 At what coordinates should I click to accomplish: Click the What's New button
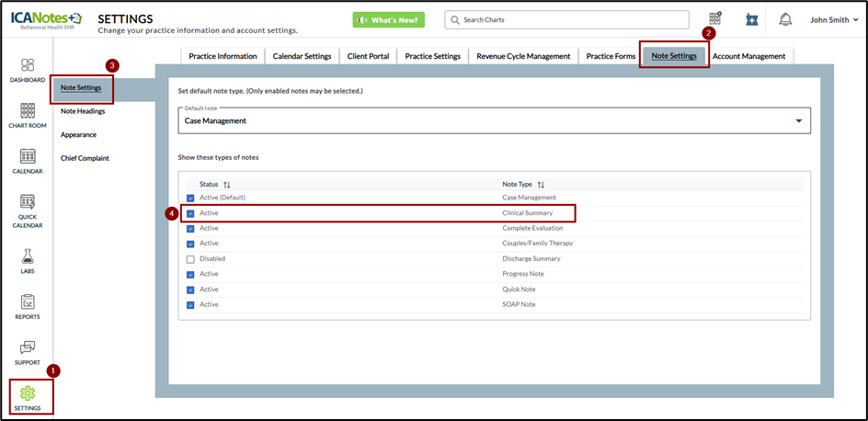pos(388,19)
